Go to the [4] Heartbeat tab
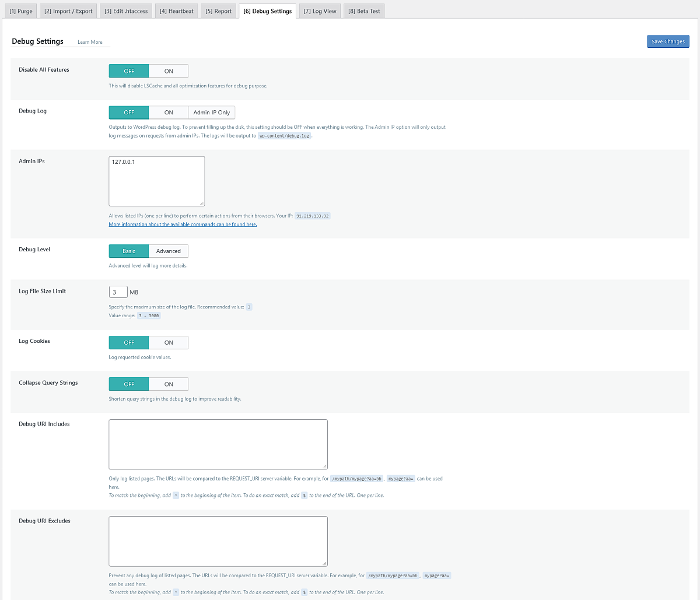 (x=177, y=11)
